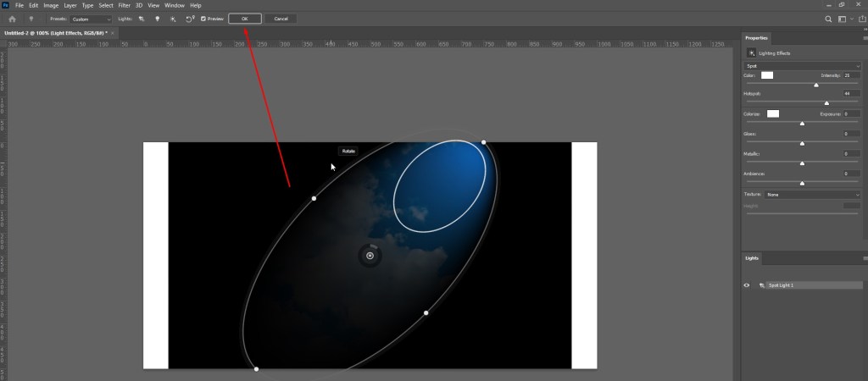Select the Lights panel tab

click(x=752, y=258)
